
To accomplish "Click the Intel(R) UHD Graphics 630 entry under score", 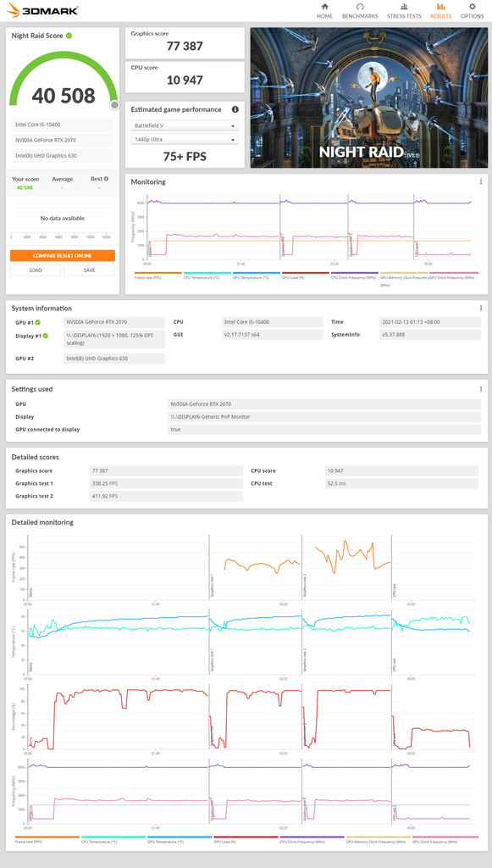I will 62,156.
